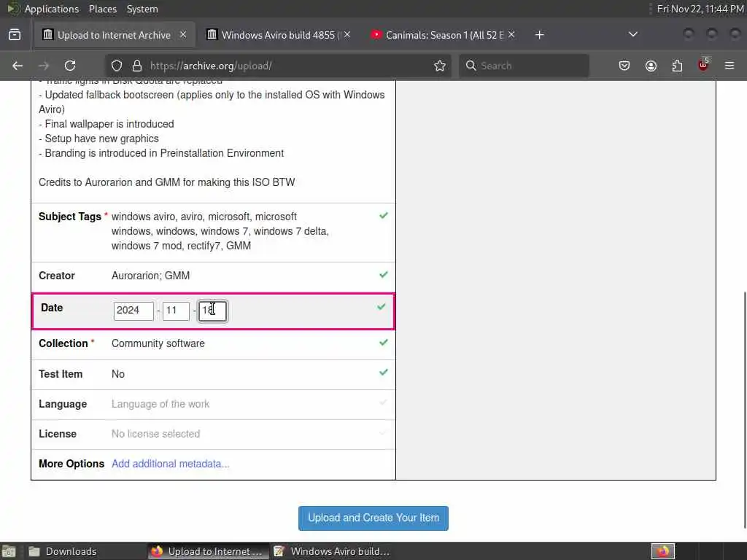Switch to the Canimals Season 1 tab

coord(443,35)
